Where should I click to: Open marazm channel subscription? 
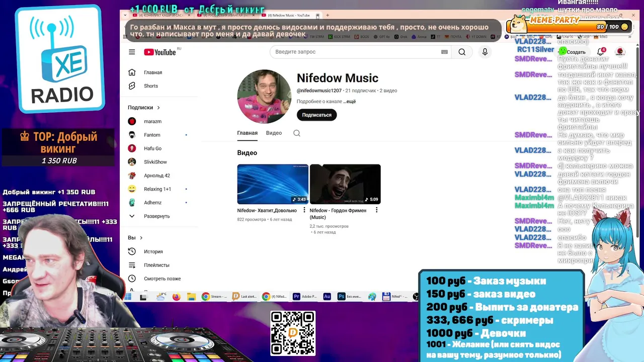point(152,121)
